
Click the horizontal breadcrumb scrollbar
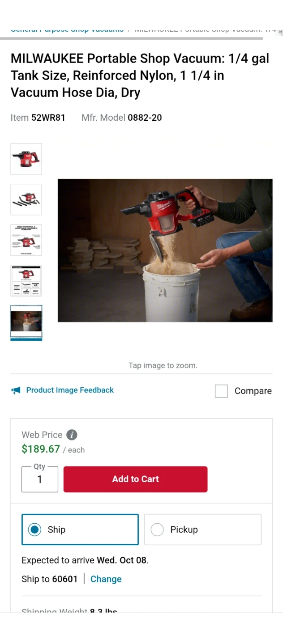click(131, 38)
